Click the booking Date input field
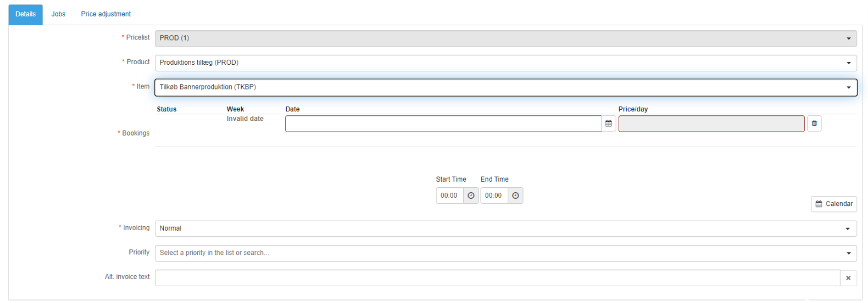The image size is (868, 303). 443,124
